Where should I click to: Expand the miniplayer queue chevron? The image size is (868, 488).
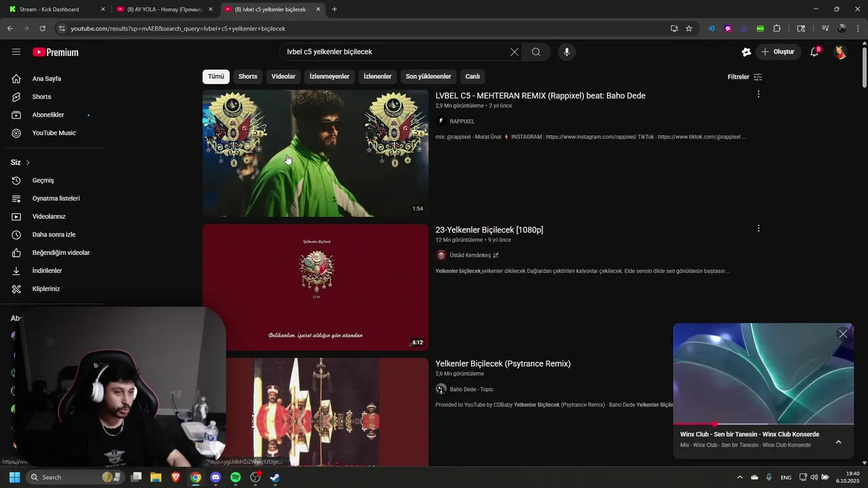(838, 442)
